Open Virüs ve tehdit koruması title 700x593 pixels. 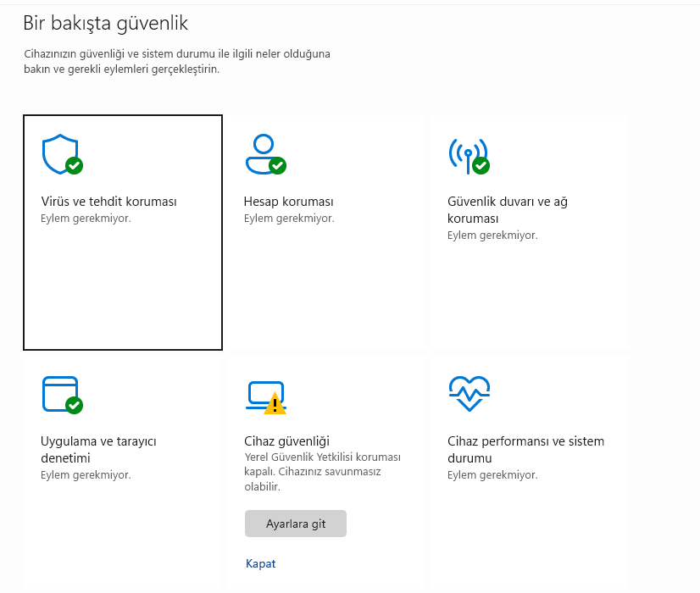point(108,202)
